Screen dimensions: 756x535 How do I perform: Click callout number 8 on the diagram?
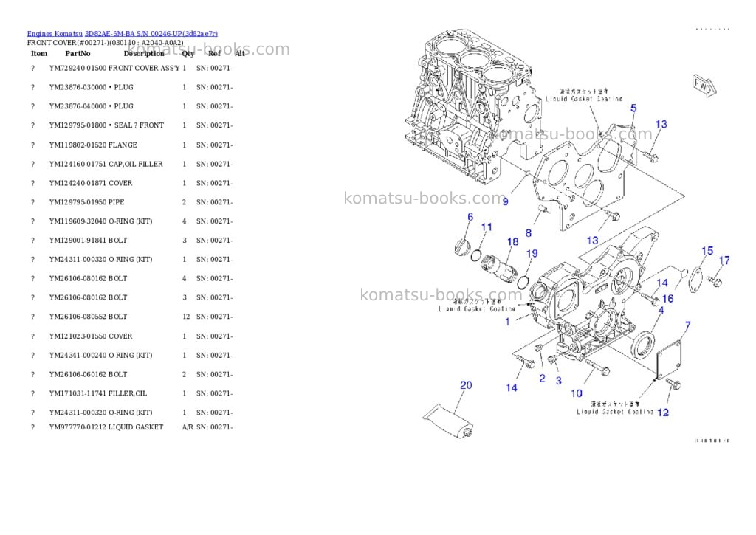[529, 234]
